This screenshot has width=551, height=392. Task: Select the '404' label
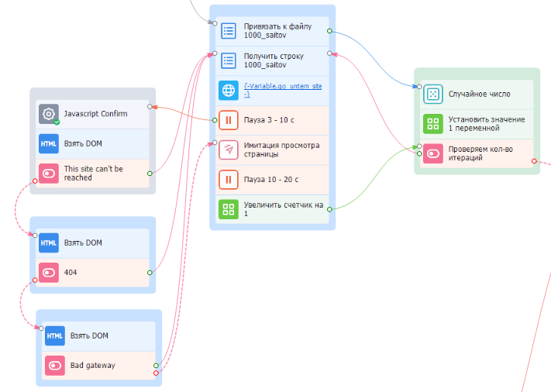[x=71, y=273]
